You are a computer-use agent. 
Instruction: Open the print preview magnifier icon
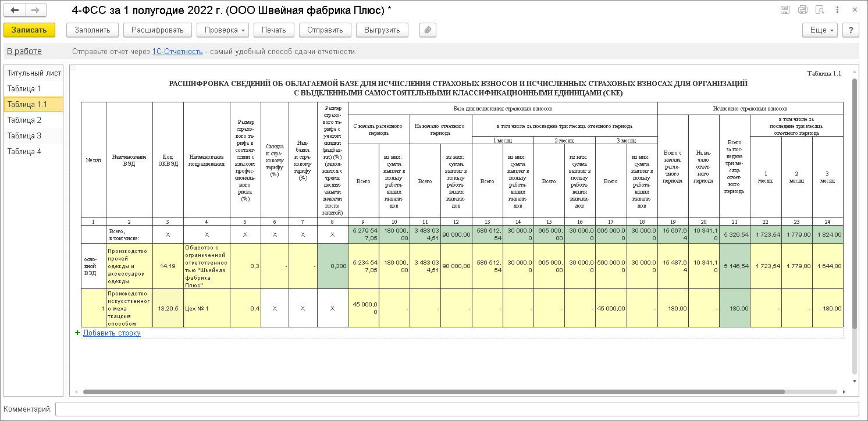coord(820,10)
